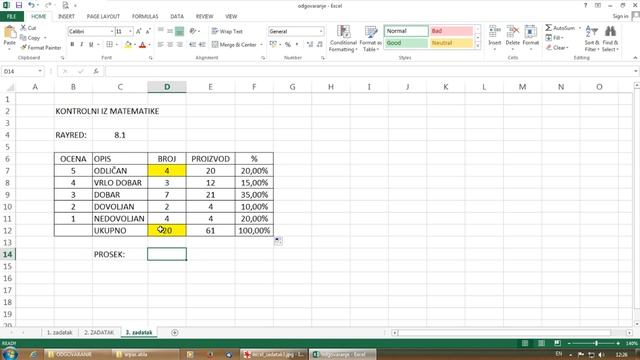Click the Save icon in quick access toolbar
This screenshot has height=360, width=640.
coord(19,5)
